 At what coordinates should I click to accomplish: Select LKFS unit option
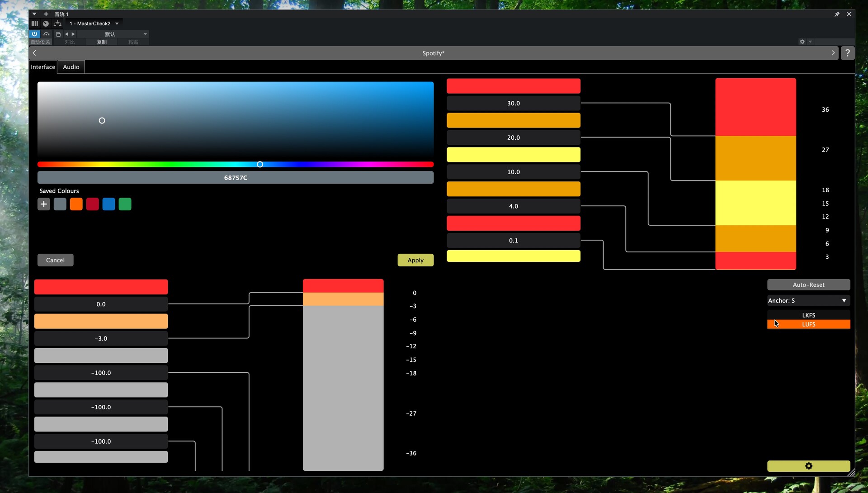pyautogui.click(x=808, y=315)
